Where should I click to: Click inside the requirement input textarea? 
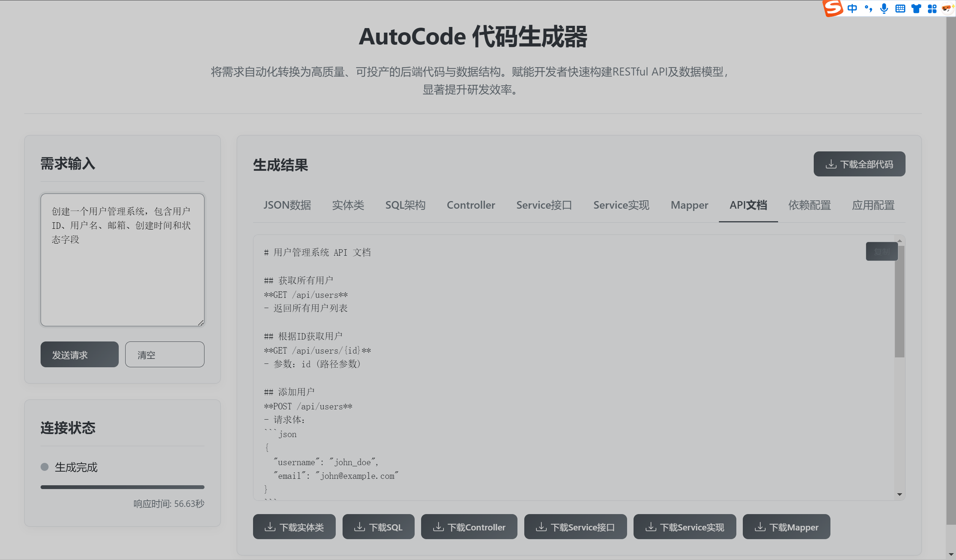tap(122, 273)
